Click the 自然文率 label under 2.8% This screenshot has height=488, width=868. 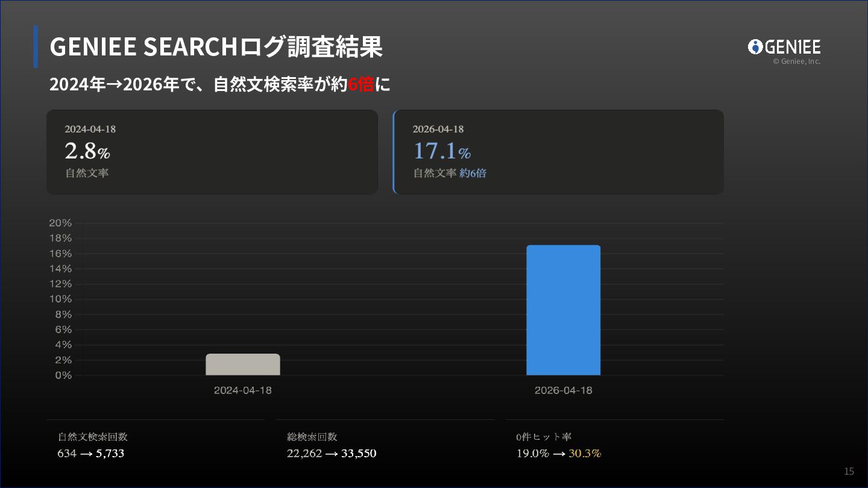click(x=87, y=173)
